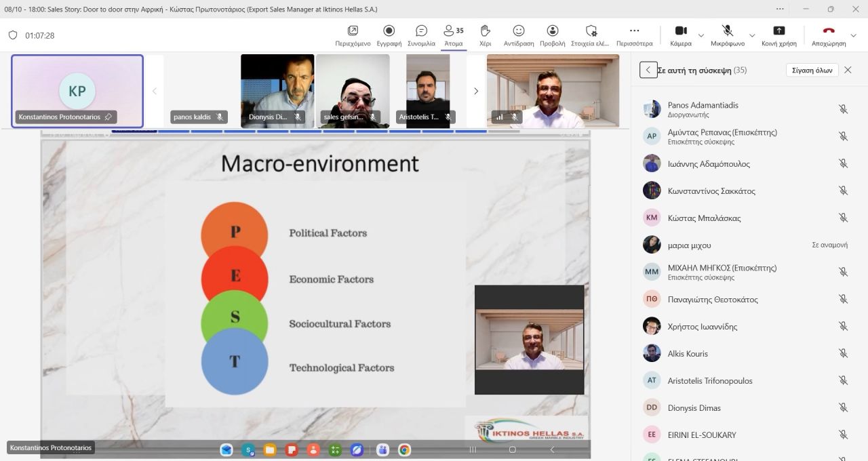
Task: Open Chrome in the shared screen taskbar
Action: point(404,449)
